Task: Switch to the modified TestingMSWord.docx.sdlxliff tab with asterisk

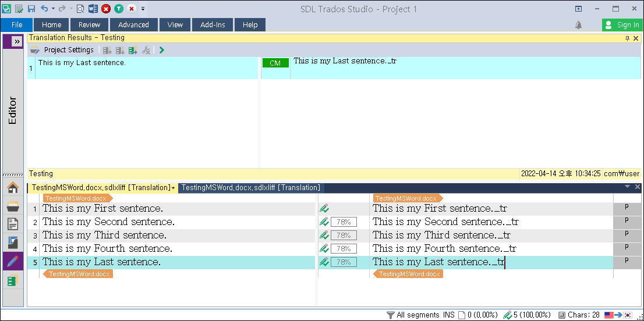Action: pyautogui.click(x=102, y=188)
